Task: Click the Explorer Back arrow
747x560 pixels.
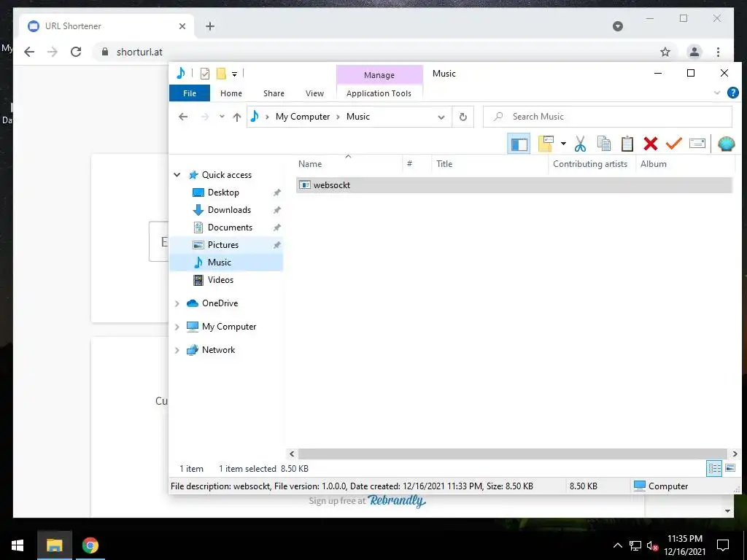Action: point(183,117)
